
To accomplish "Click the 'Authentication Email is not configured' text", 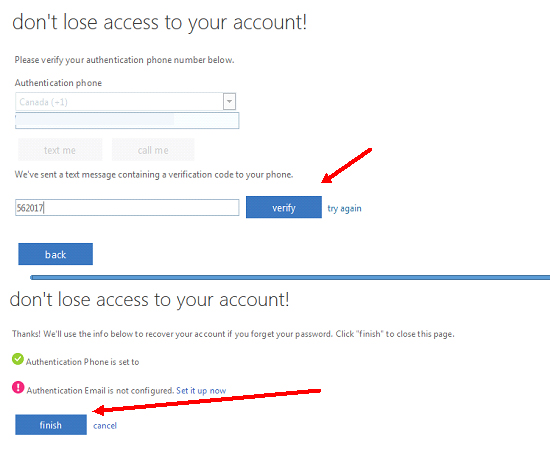I will (x=100, y=390).
